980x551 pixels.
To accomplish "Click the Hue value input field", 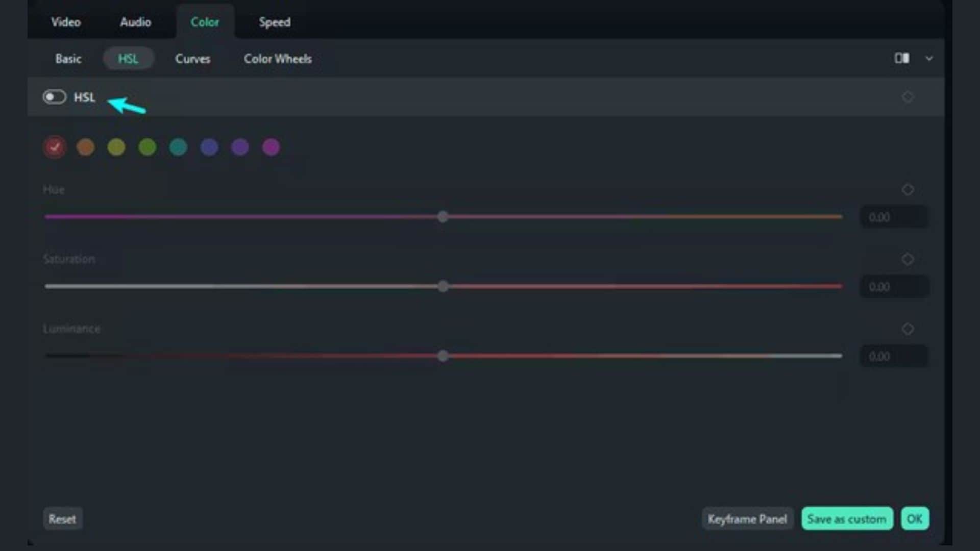I will click(894, 217).
